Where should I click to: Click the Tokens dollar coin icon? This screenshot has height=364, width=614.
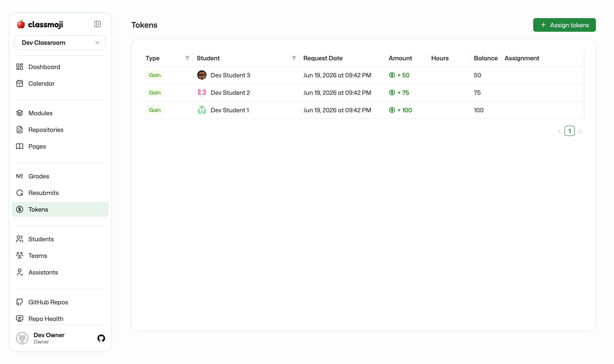tap(20, 209)
